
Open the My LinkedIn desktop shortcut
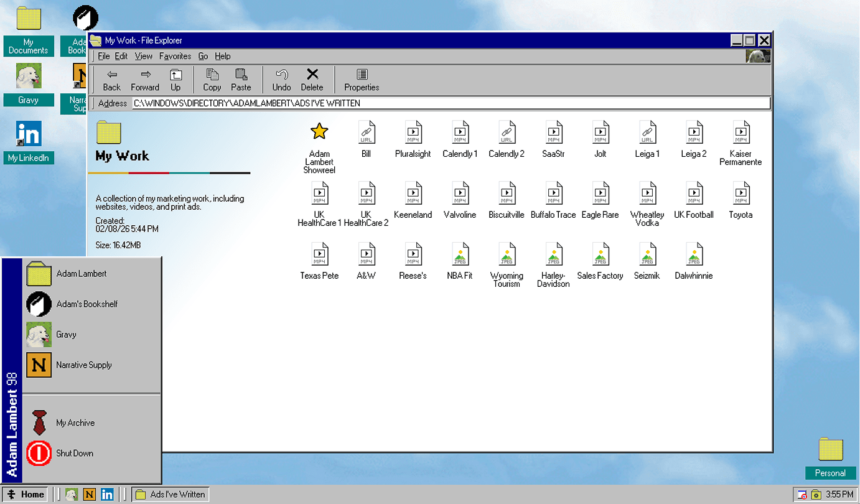[28, 142]
